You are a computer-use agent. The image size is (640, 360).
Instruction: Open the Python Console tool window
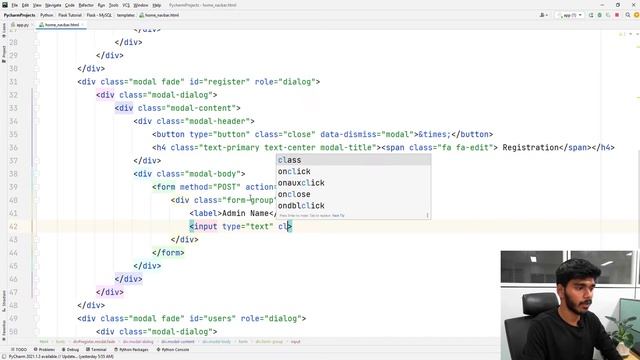point(173,350)
